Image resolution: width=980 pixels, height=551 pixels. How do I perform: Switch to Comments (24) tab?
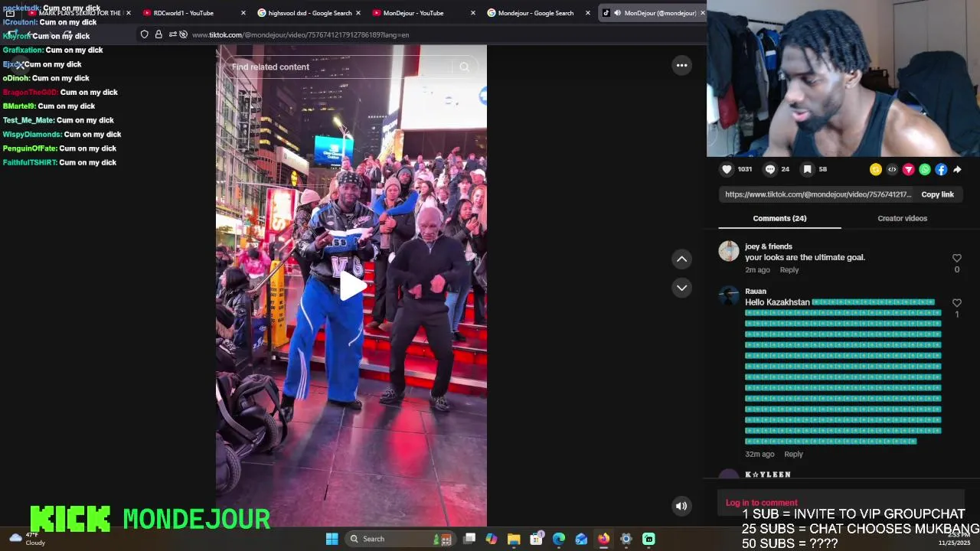tap(779, 218)
